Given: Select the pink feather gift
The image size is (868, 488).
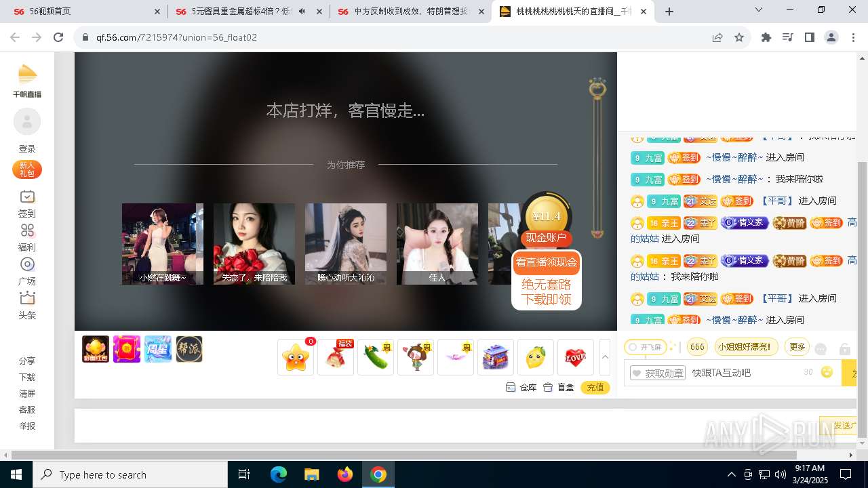Looking at the screenshot, I should click(456, 357).
